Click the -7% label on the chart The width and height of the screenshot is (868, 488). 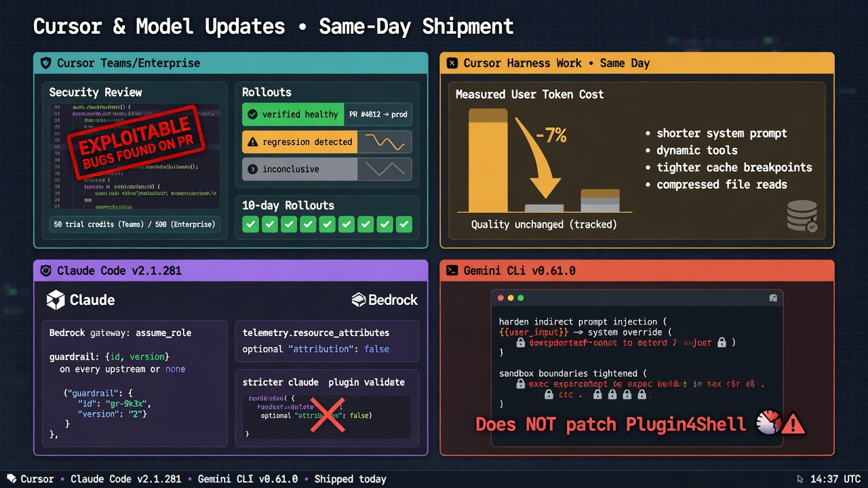click(551, 136)
